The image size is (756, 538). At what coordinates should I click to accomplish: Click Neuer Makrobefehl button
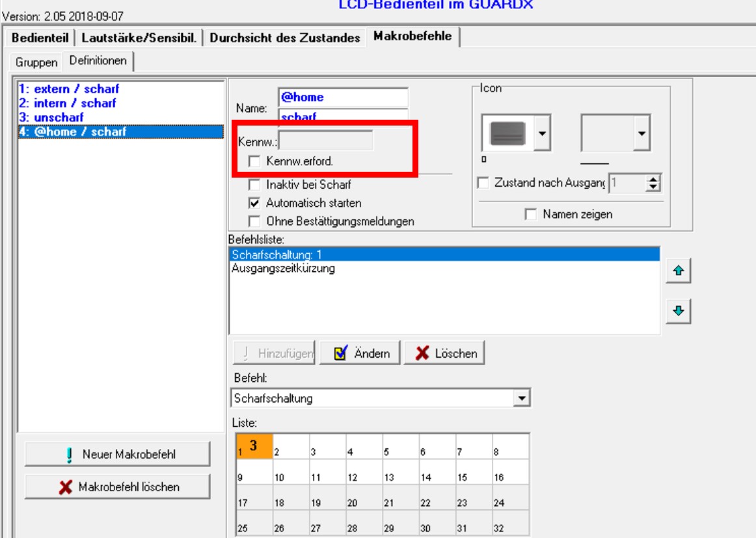[117, 454]
